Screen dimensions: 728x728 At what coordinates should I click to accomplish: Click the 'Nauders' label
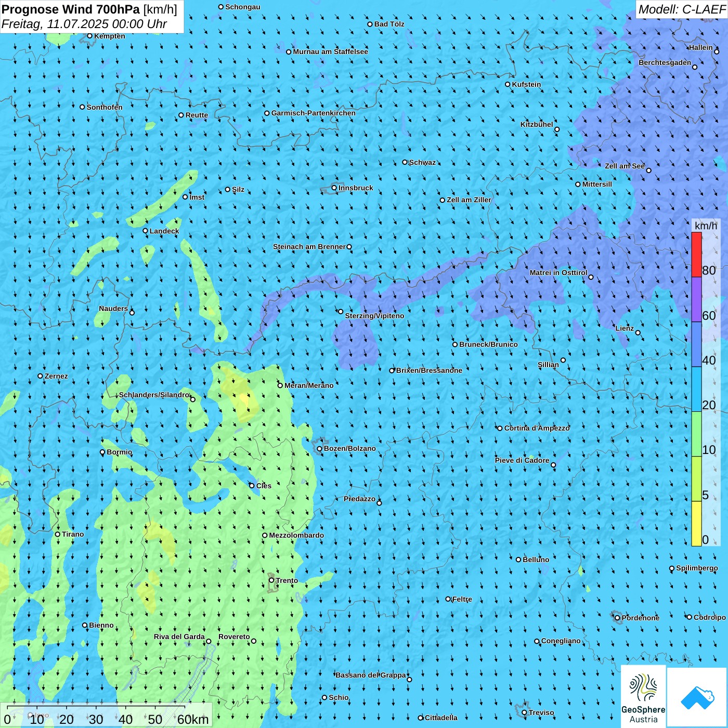click(x=113, y=308)
